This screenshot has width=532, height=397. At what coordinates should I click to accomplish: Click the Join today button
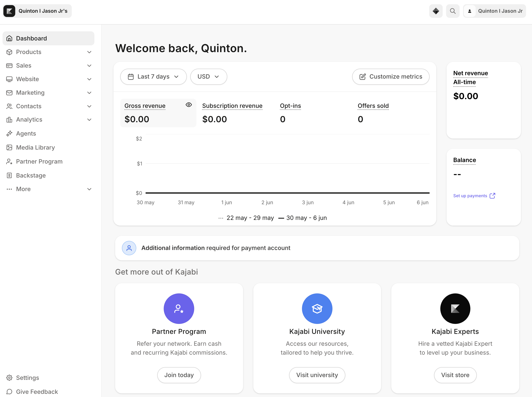click(179, 375)
